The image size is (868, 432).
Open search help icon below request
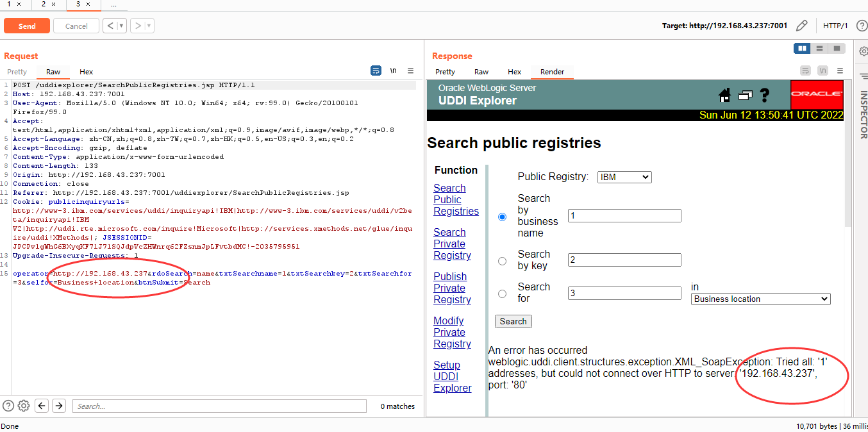8,406
